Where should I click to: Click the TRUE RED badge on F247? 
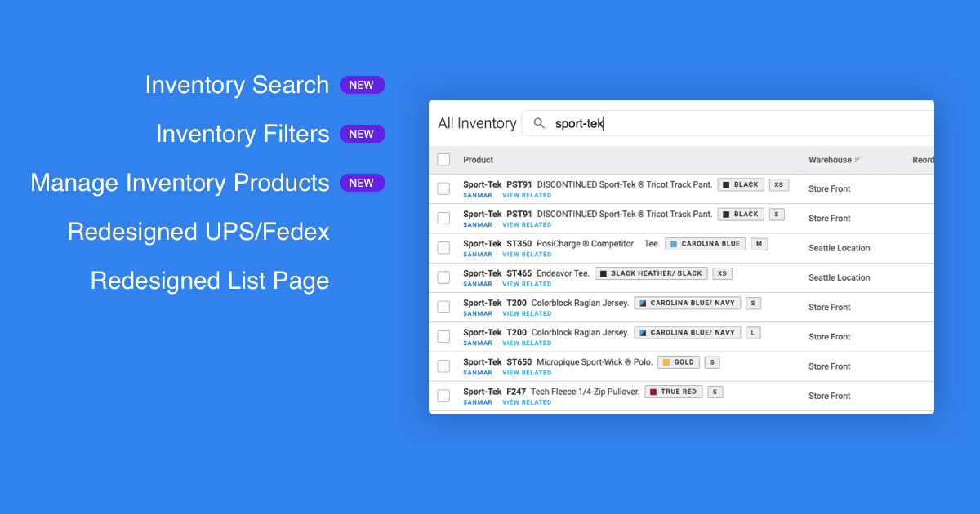673,391
